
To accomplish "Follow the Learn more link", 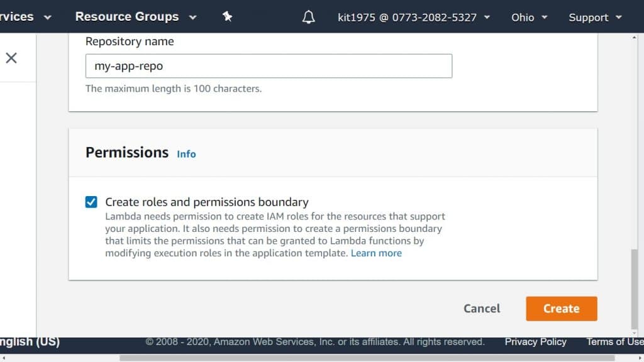I will [376, 253].
